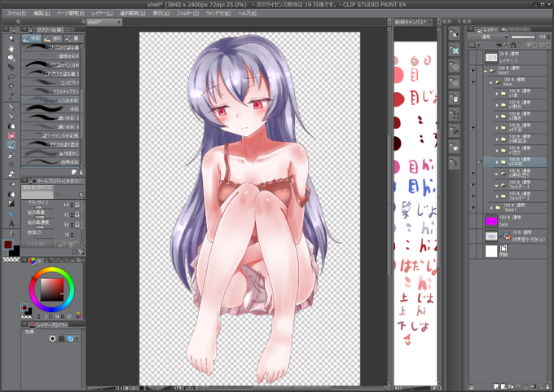Collapse the face folder
This screenshot has width=554, height=392.
(490, 82)
